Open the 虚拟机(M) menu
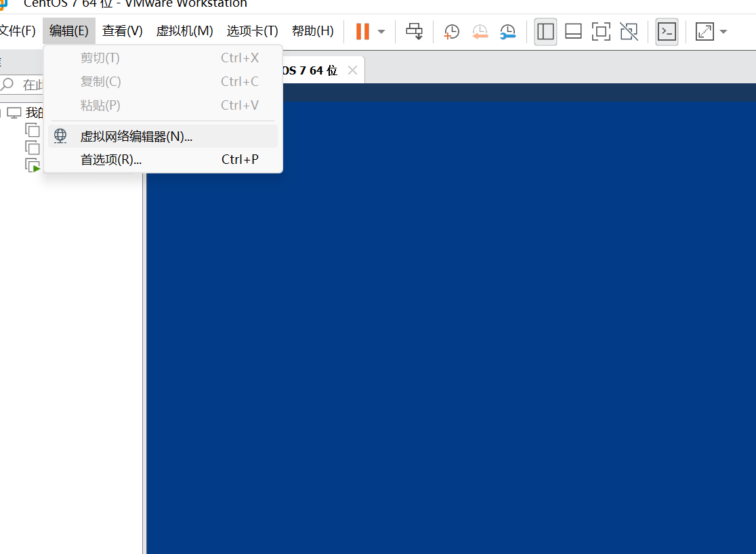 (184, 30)
